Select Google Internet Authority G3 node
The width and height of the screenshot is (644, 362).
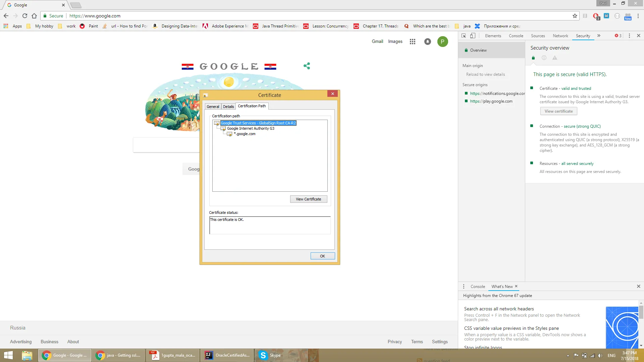click(250, 128)
